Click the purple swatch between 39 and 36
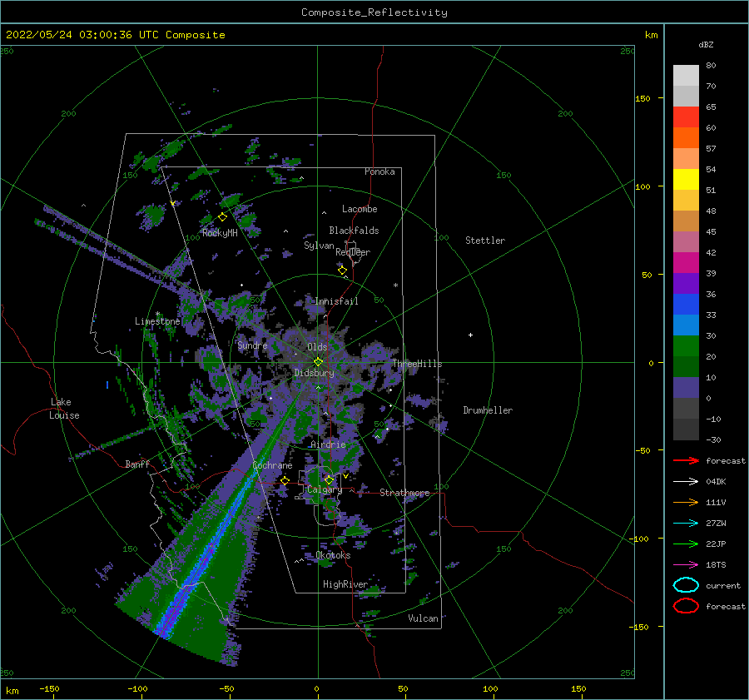 [686, 283]
